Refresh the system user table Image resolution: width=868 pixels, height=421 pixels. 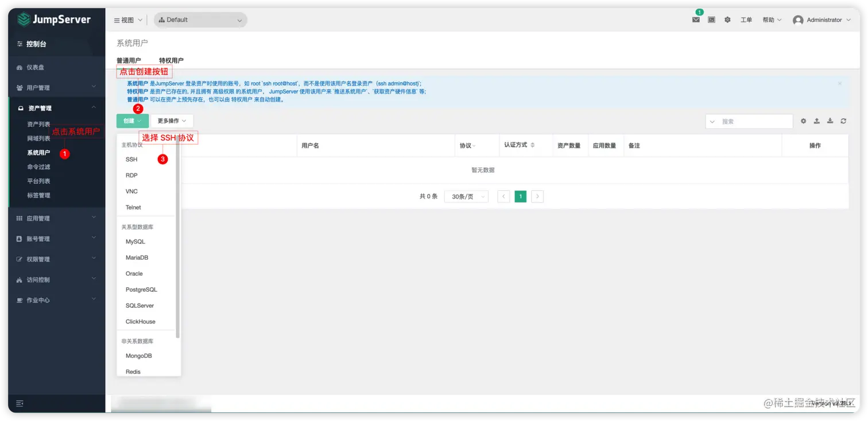843,121
